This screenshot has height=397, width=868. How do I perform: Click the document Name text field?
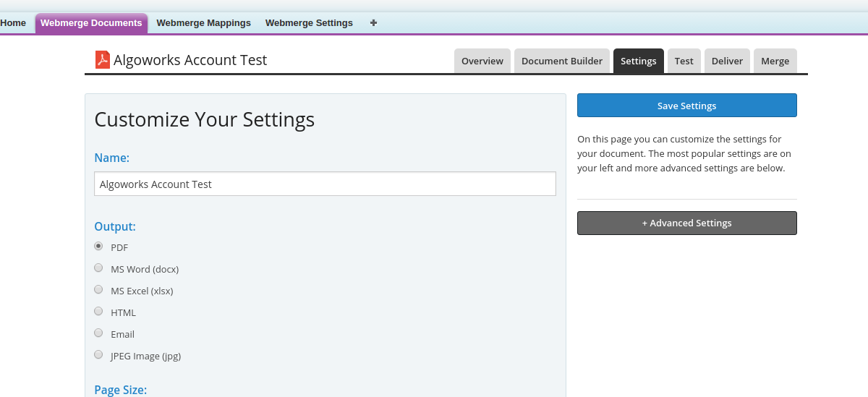click(325, 184)
